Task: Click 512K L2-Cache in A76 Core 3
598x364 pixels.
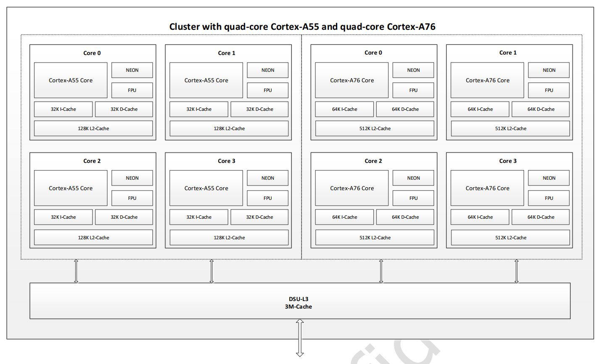Action: tap(510, 238)
